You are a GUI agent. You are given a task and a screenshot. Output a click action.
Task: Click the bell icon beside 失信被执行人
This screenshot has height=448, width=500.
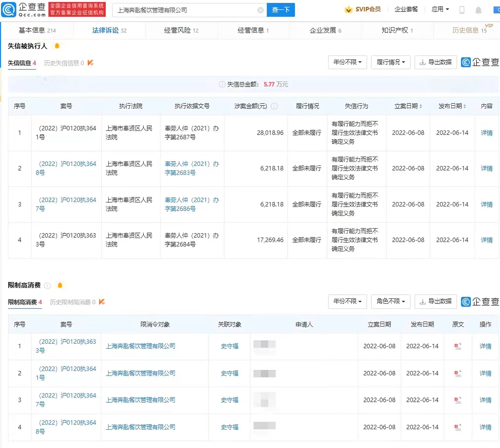57,46
